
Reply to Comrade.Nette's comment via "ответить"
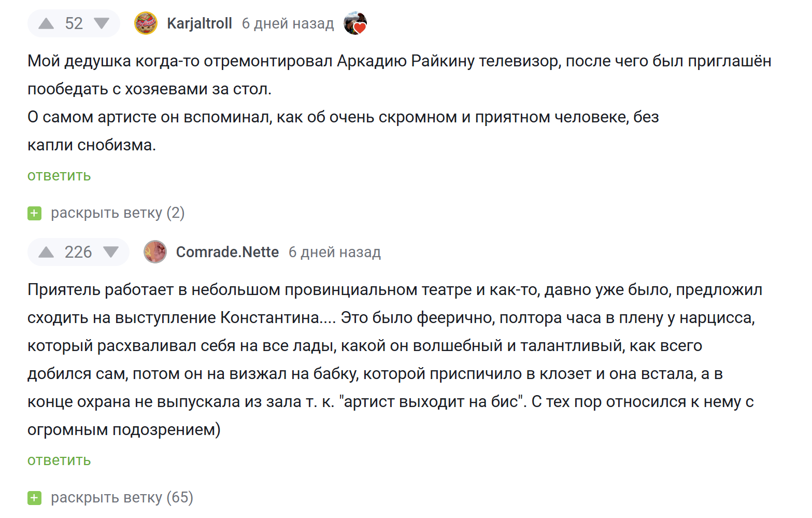[59, 460]
